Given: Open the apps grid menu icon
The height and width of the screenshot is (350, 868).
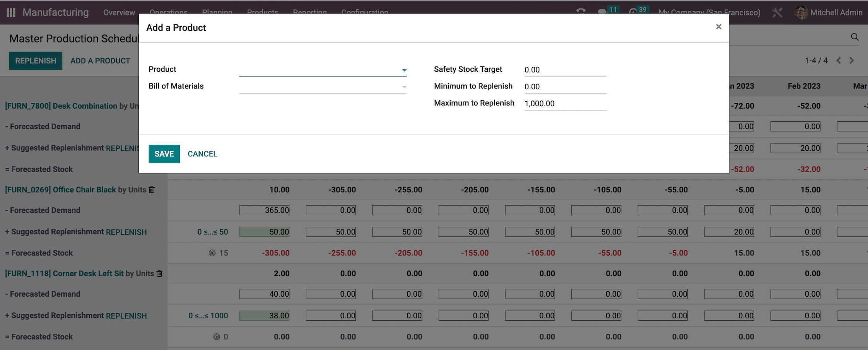Looking at the screenshot, I should (x=11, y=12).
